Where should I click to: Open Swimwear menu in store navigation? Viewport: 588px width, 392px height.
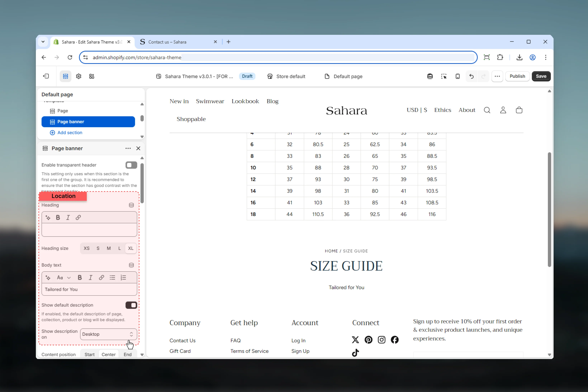[x=210, y=101]
